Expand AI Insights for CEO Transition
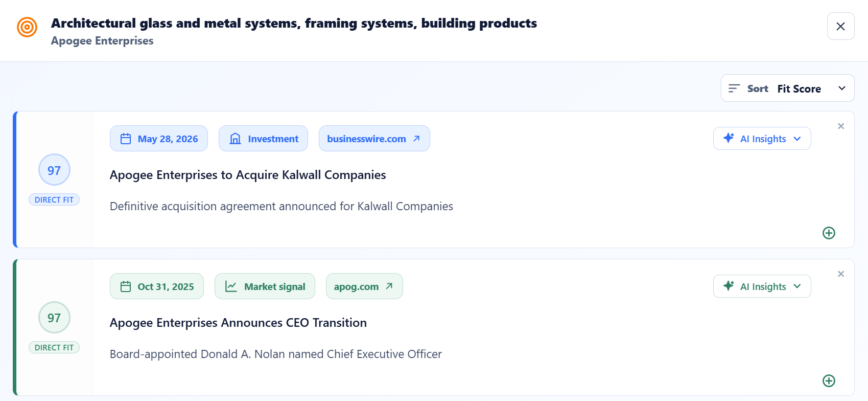Image resolution: width=868 pixels, height=401 pixels. [x=762, y=286]
